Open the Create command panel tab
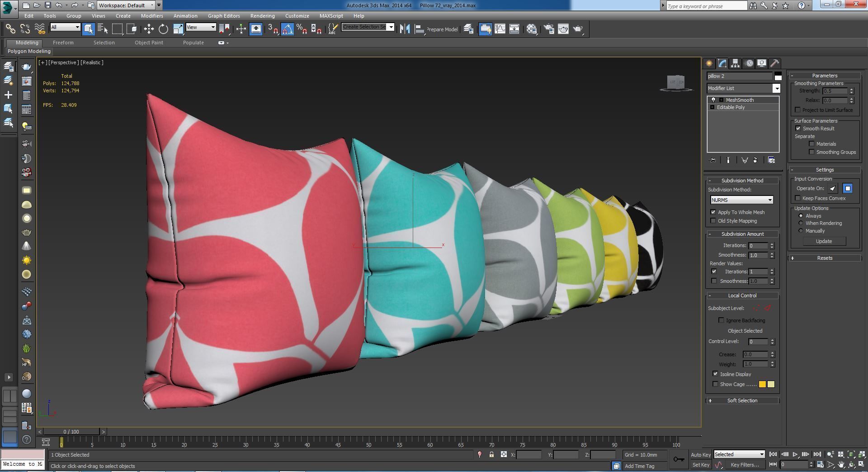868x472 pixels. pyautogui.click(x=709, y=63)
